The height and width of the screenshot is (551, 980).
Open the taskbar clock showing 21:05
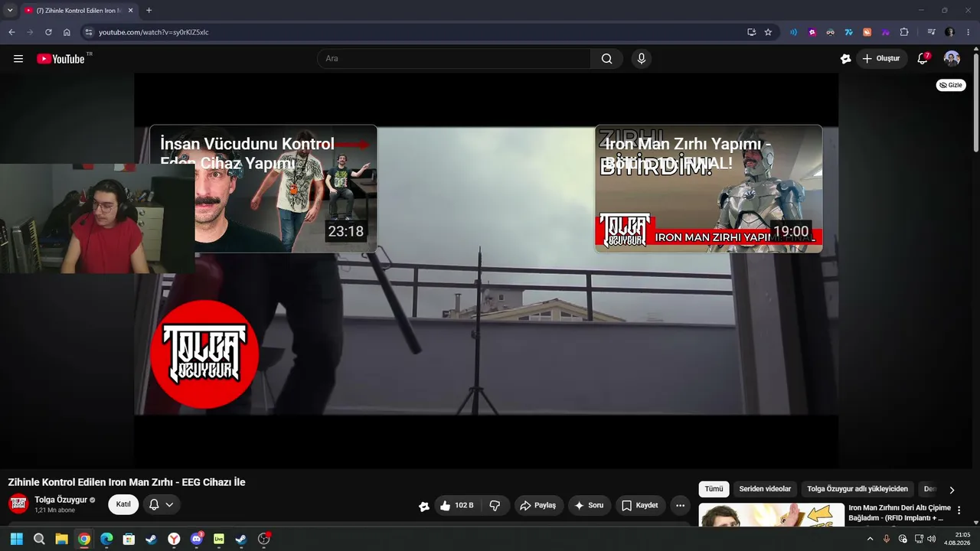pos(958,539)
